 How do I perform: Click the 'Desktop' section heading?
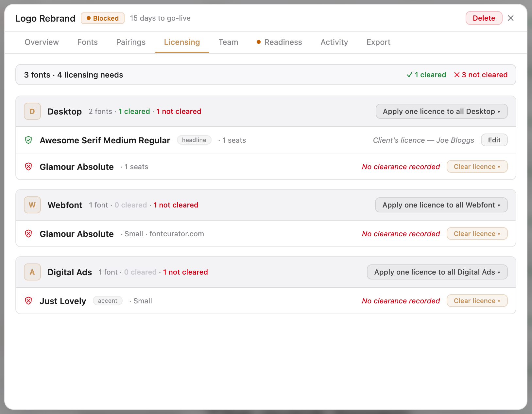(x=65, y=111)
